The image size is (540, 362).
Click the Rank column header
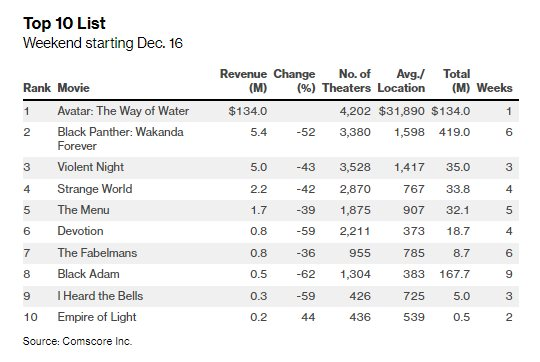coord(37,88)
